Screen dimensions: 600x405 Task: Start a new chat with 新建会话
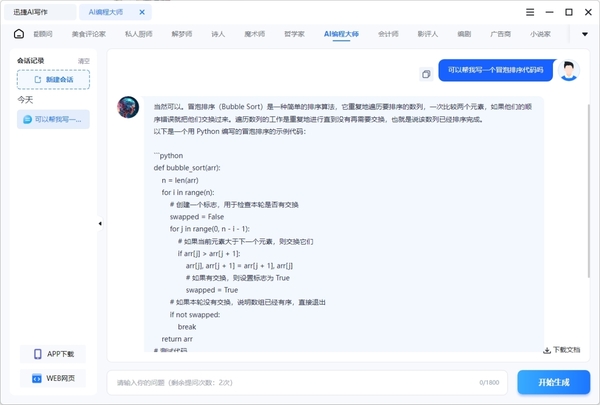[x=53, y=79]
